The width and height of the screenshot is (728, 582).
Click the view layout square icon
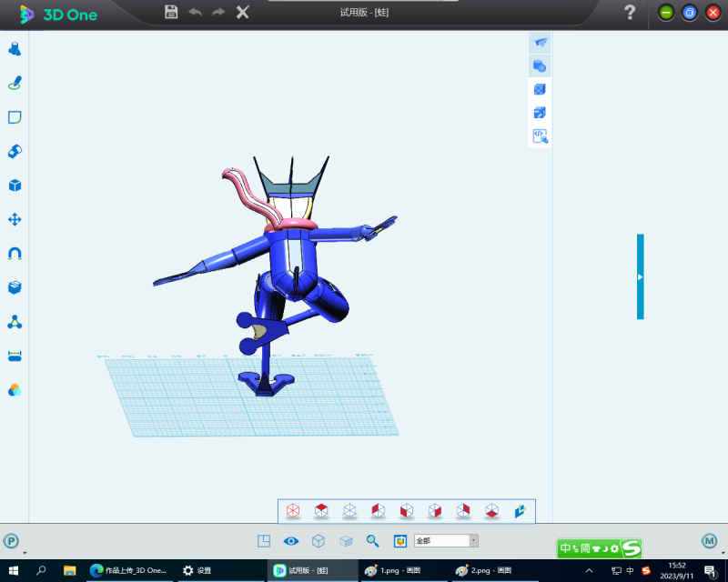[264, 541]
